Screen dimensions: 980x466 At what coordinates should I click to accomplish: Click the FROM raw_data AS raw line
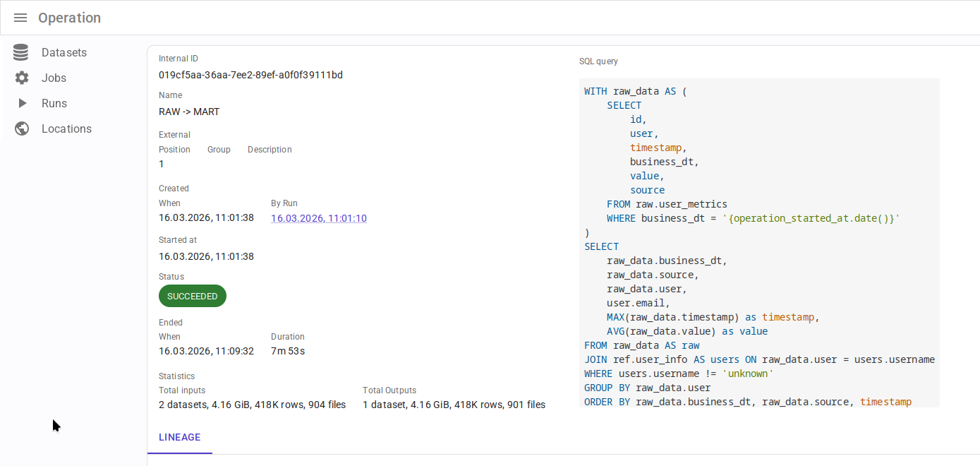(641, 345)
